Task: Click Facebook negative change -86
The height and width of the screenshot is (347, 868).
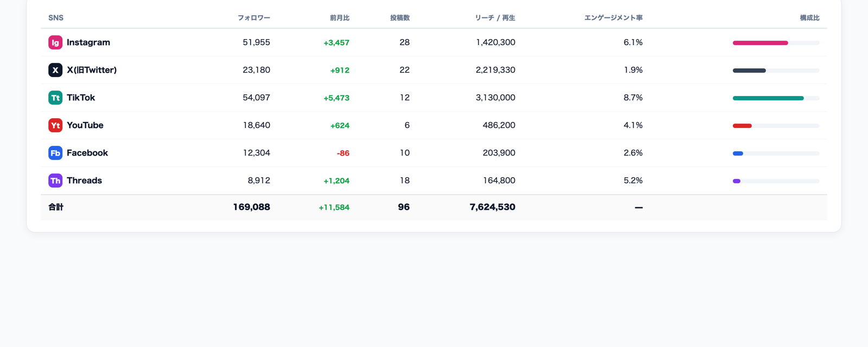Action: (343, 153)
